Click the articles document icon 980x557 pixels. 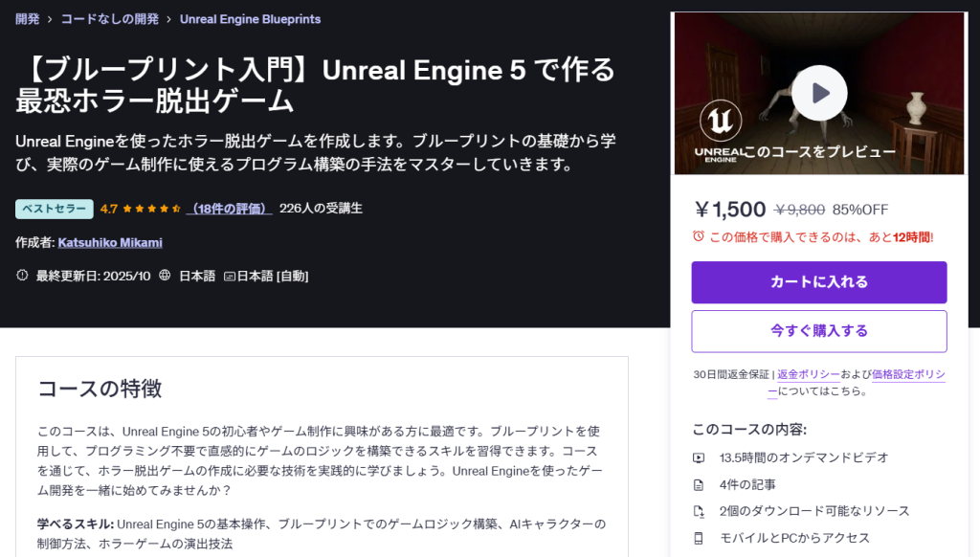(x=699, y=484)
